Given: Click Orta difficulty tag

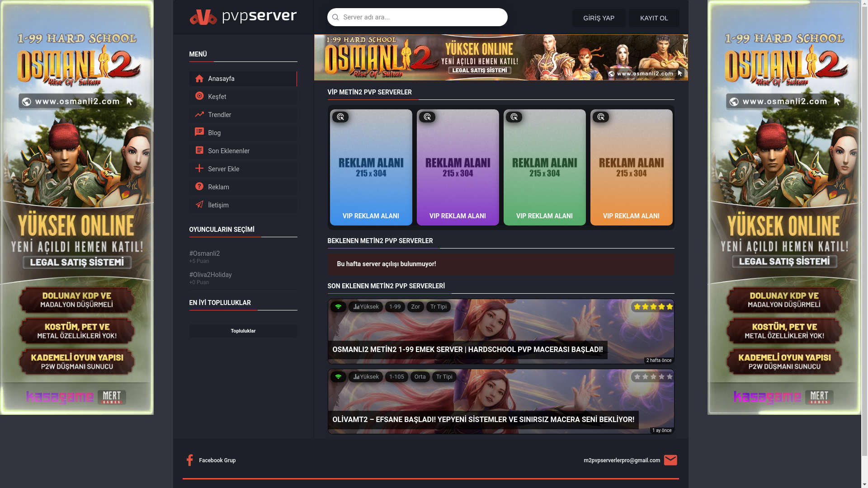Looking at the screenshot, I should pos(420,377).
